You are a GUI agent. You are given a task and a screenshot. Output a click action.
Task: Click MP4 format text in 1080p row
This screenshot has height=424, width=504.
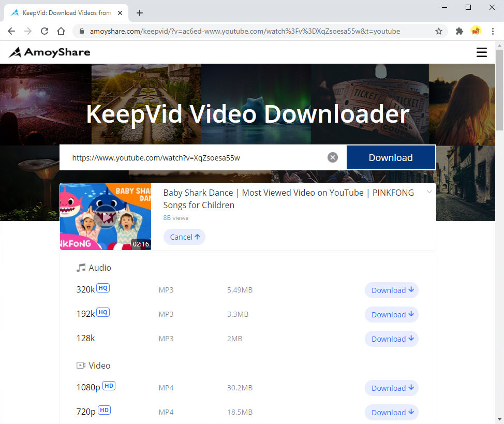tap(166, 388)
